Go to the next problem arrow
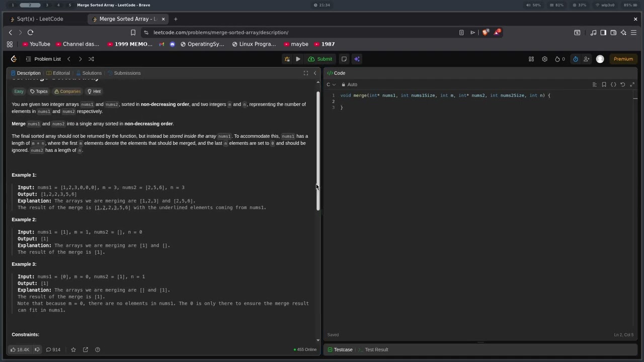This screenshot has width=644, height=362. [x=80, y=59]
